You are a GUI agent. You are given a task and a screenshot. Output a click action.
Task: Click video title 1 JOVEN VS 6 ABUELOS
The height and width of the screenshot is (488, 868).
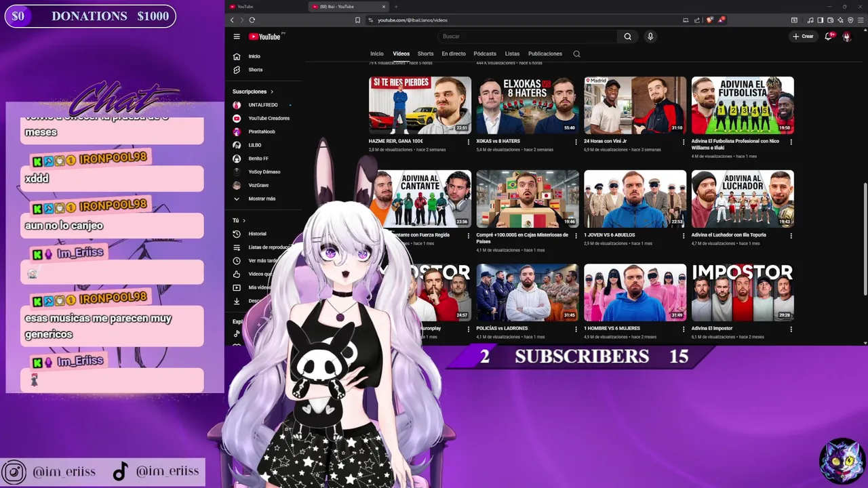tap(610, 235)
